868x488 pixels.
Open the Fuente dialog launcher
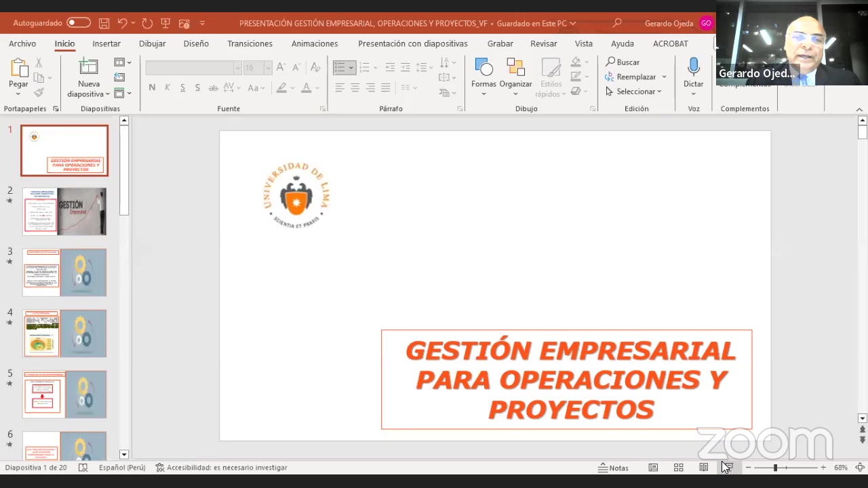pyautogui.click(x=323, y=109)
